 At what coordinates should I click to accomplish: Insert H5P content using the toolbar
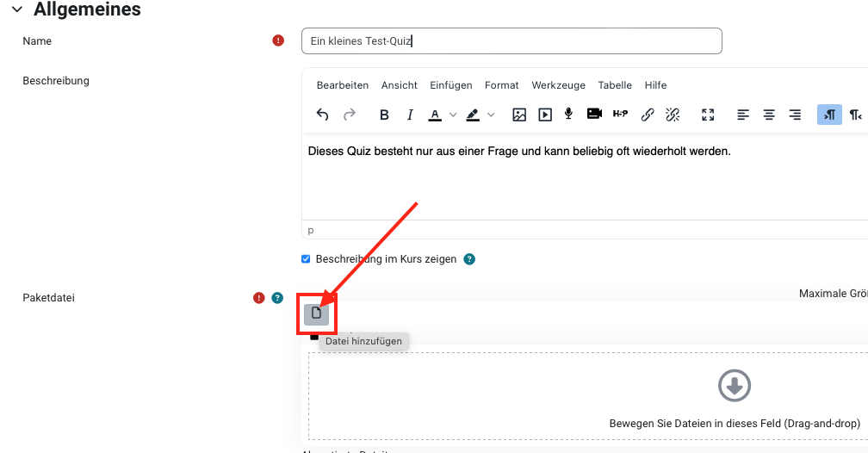click(x=620, y=115)
